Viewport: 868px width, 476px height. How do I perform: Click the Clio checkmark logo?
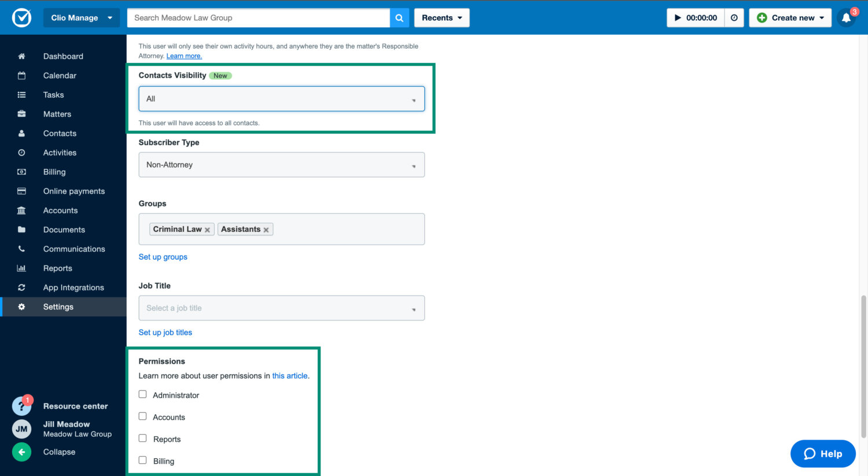[22, 18]
